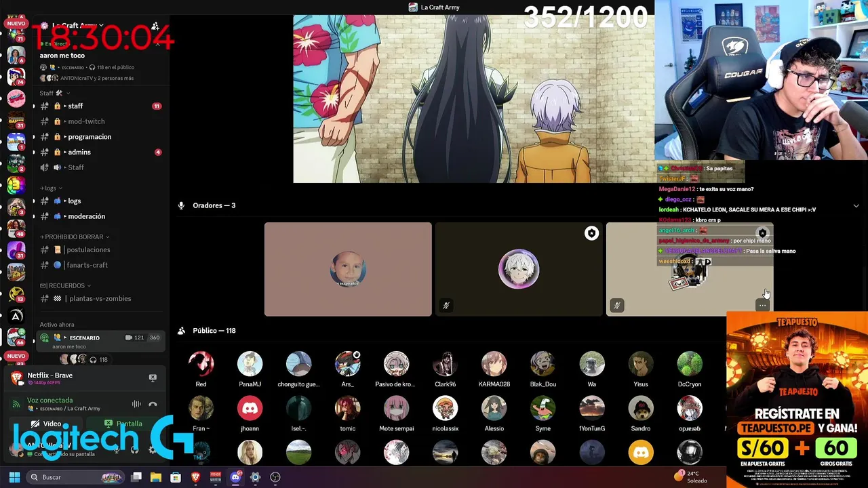Click the weather widget showing 24°C Soleado
The height and width of the screenshot is (488, 868).
(x=691, y=477)
